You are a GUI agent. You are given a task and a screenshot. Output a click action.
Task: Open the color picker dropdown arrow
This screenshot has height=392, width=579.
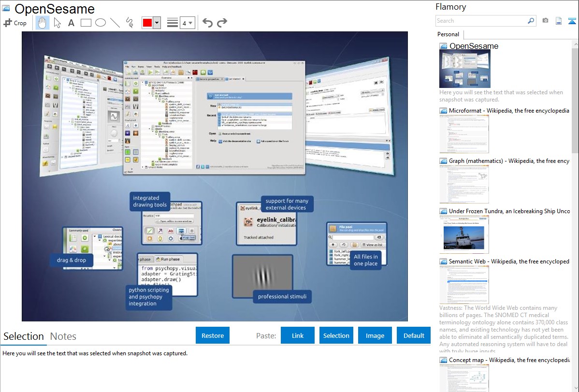pos(157,23)
